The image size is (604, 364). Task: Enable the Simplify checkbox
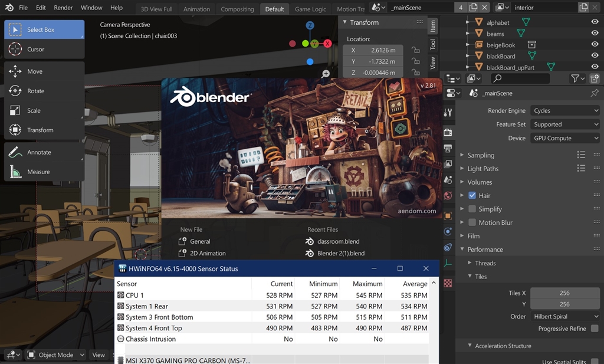[472, 209]
